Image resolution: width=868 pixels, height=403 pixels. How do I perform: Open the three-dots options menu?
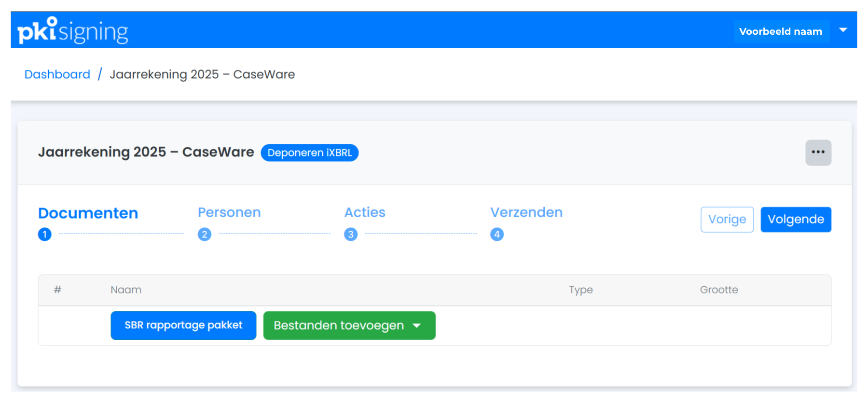(x=818, y=153)
